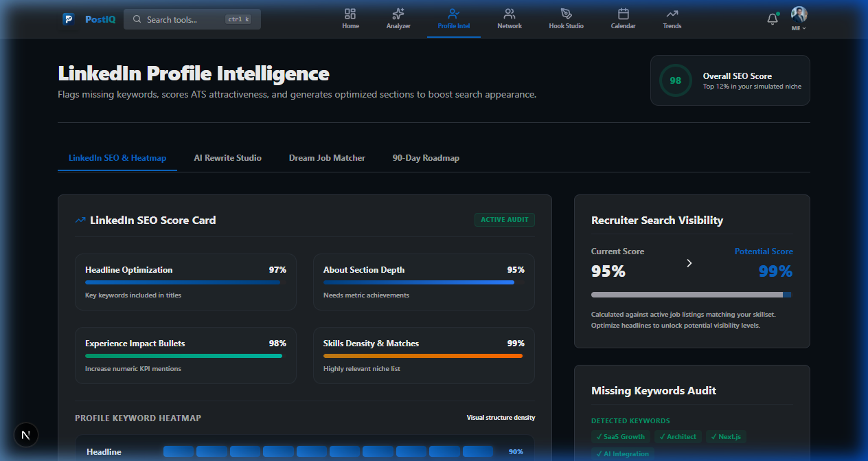This screenshot has height=461, width=868.
Task: Open the notifications bell
Action: click(x=773, y=19)
